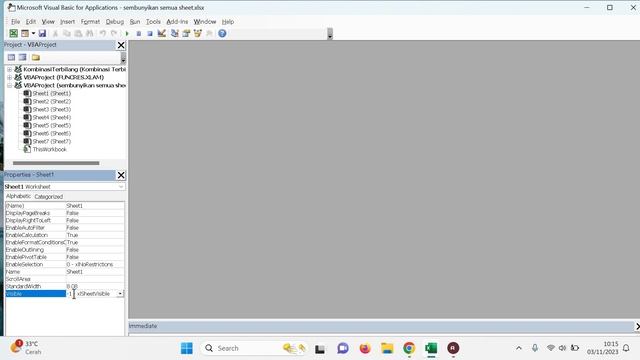This screenshot has width=640, height=360.
Task: Save the workbook with the floppy icon
Action: (x=42, y=33)
